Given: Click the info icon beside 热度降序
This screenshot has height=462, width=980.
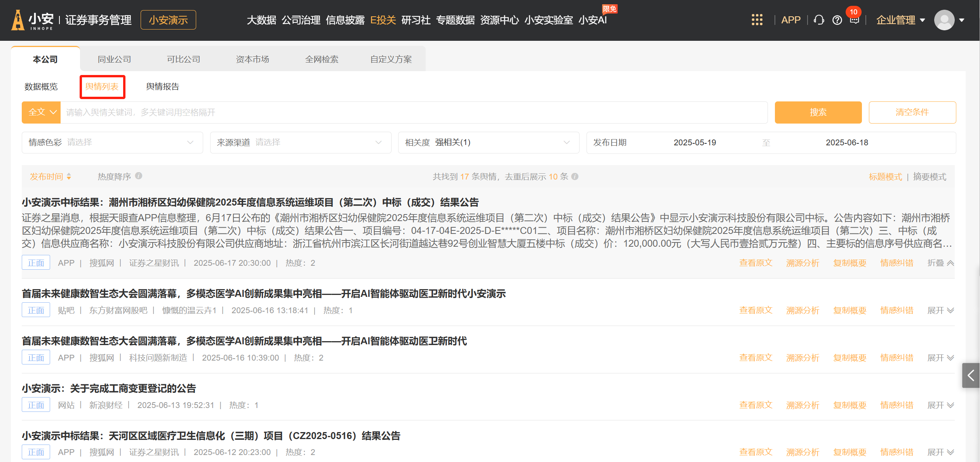Looking at the screenshot, I should coord(139,176).
